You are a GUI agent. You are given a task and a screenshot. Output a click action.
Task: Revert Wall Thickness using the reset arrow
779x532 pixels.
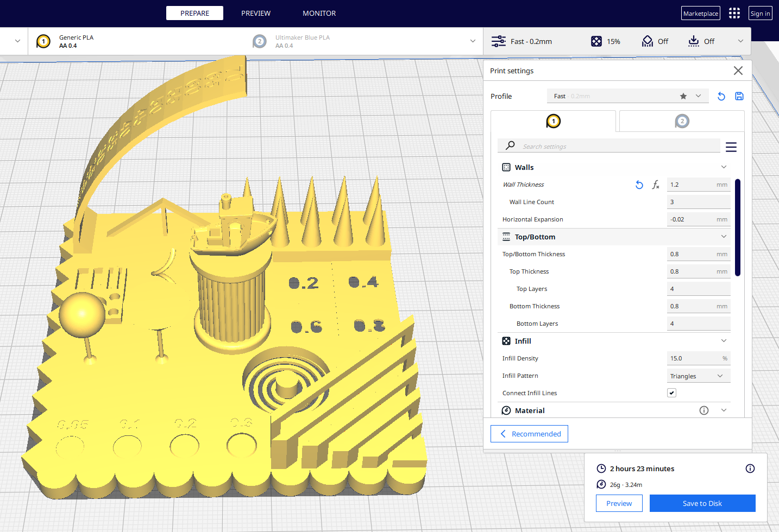[639, 185]
